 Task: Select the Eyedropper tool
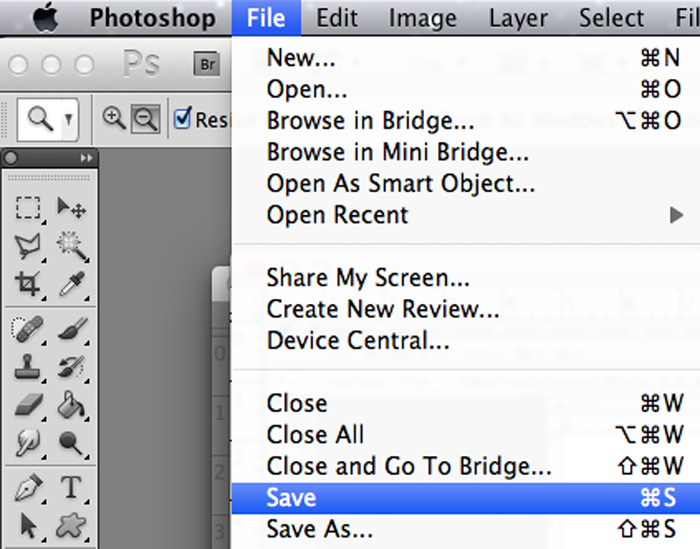pos(72,284)
